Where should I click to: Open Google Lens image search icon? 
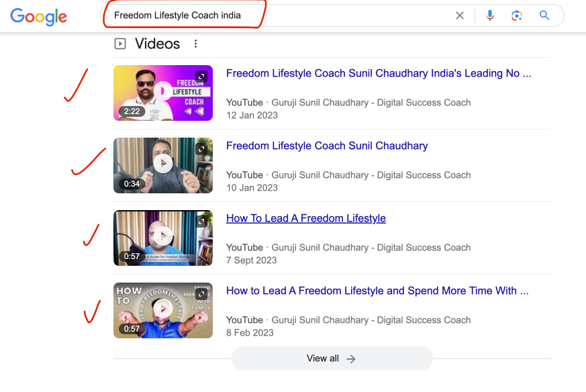pos(517,15)
